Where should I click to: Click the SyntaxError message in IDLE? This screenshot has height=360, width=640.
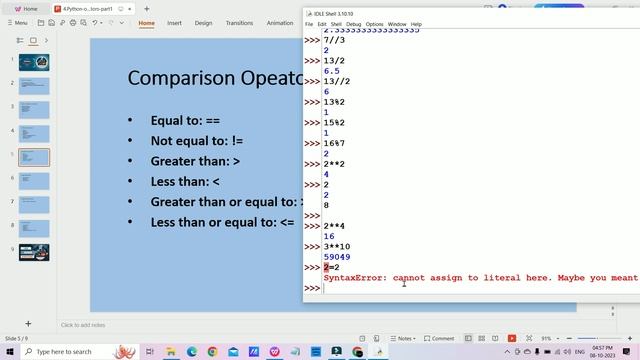click(481, 278)
